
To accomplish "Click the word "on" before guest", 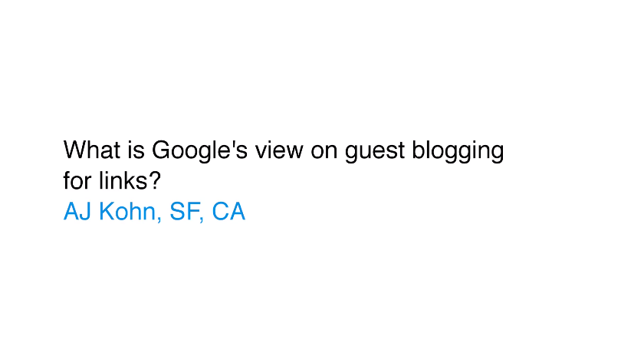I will (x=324, y=151).
